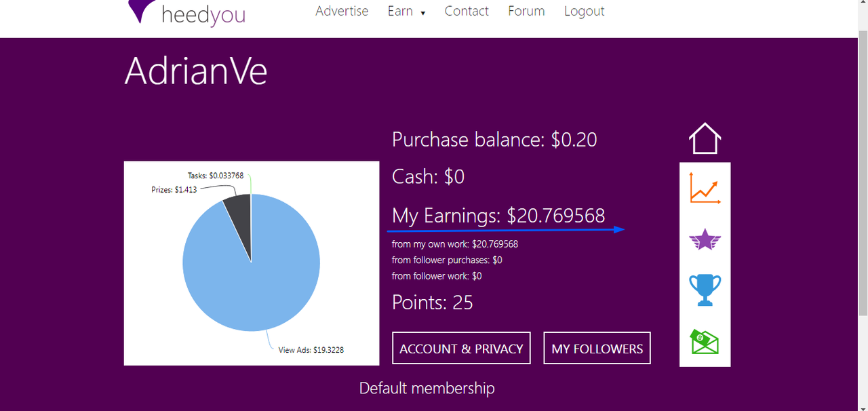Click the Points: 25 text

click(x=433, y=302)
